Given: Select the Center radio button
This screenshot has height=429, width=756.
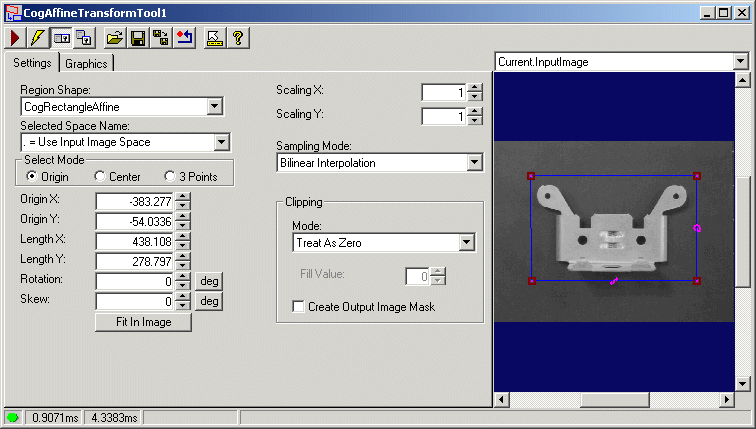Looking at the screenshot, I should (x=100, y=176).
